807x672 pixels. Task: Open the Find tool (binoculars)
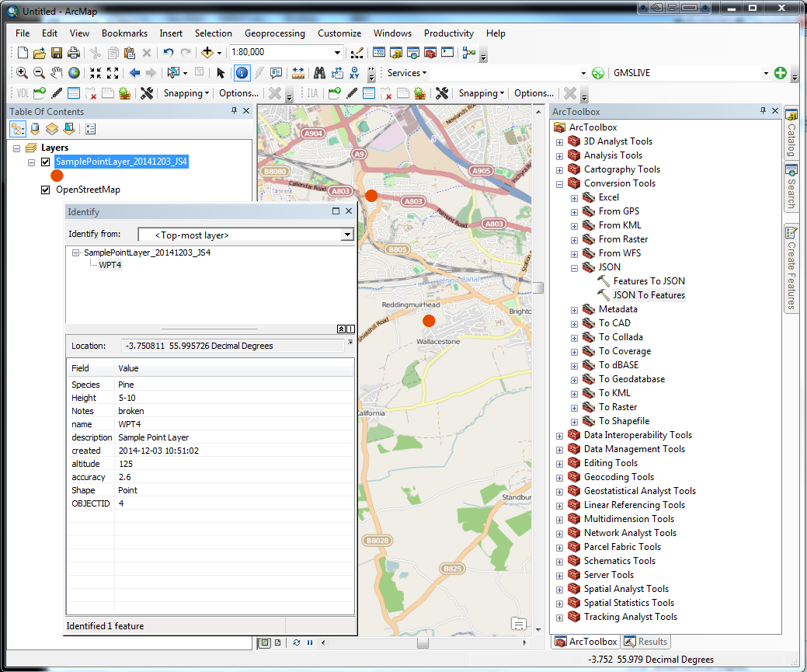(319, 72)
